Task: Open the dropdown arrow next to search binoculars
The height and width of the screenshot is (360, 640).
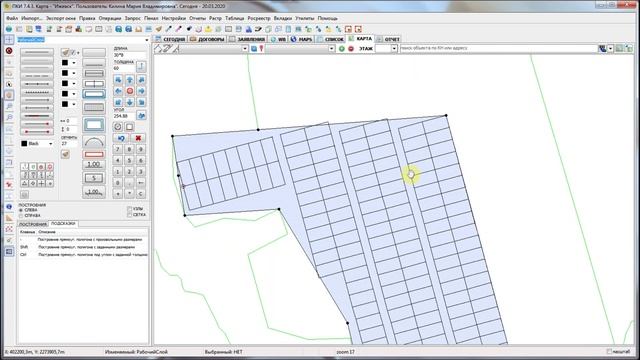Action: [x=611, y=49]
